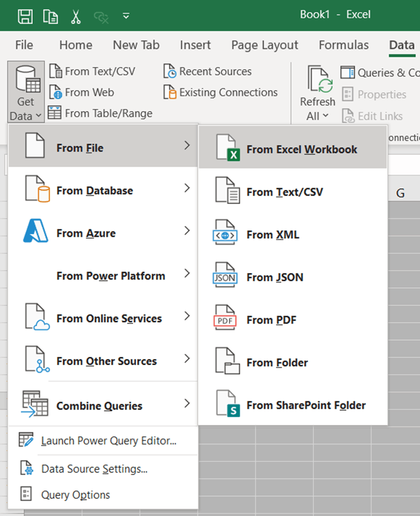Select column G header

400,193
